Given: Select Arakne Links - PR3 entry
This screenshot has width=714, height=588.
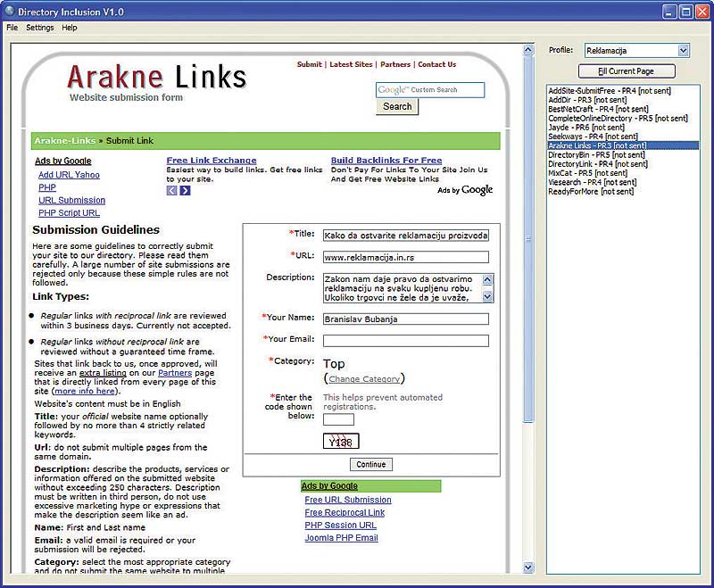Looking at the screenshot, I should coord(622,145).
